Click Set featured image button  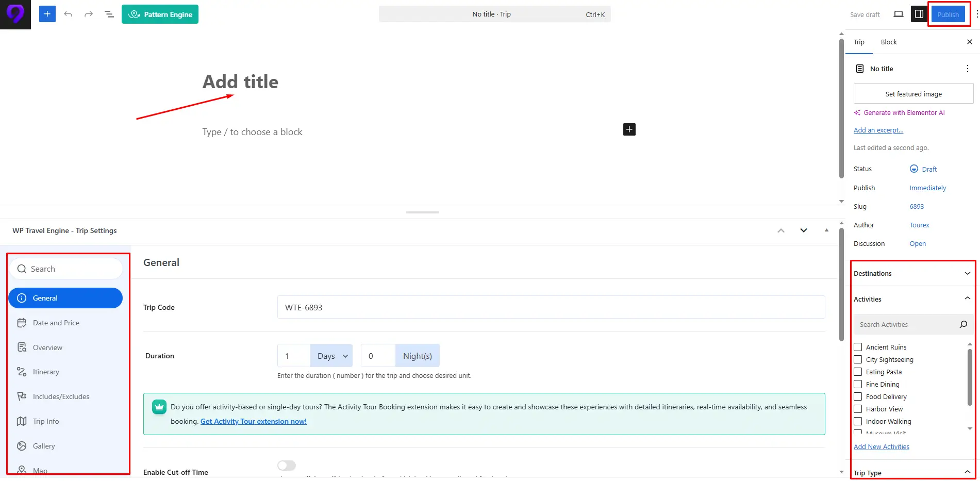point(913,94)
